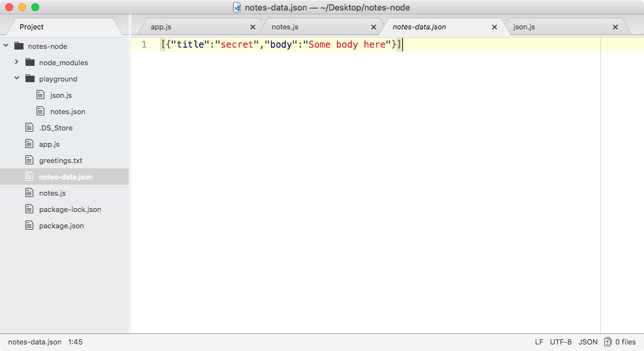Screen dimensions: 644x351
Task: Close the notes-data.json tab
Action: coord(494,27)
